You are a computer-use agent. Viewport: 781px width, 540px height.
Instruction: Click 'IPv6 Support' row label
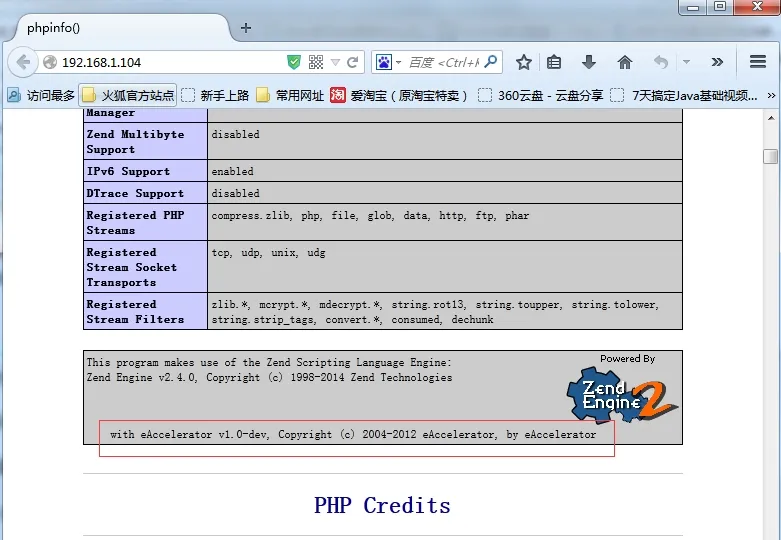(x=128, y=171)
